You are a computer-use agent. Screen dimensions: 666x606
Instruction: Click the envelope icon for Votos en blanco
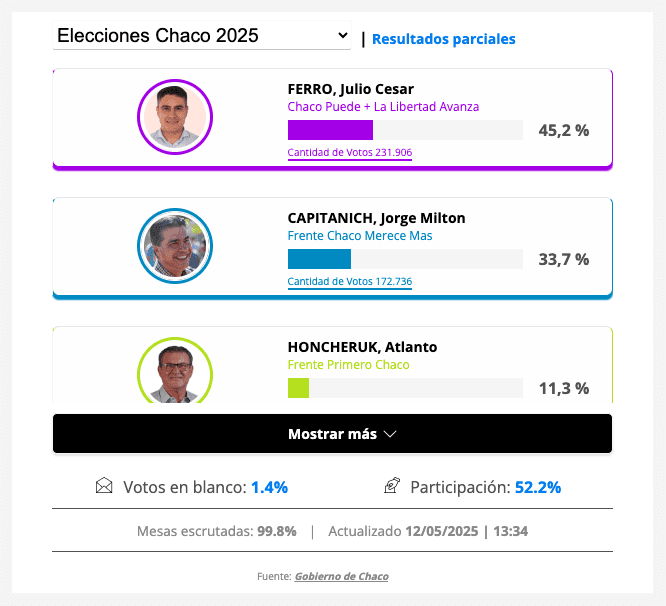point(104,487)
